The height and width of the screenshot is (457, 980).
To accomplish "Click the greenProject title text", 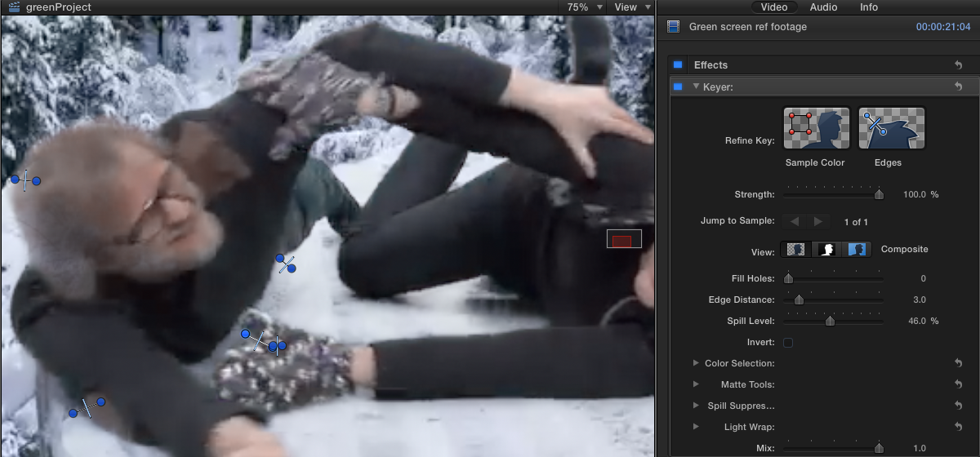I will [59, 7].
